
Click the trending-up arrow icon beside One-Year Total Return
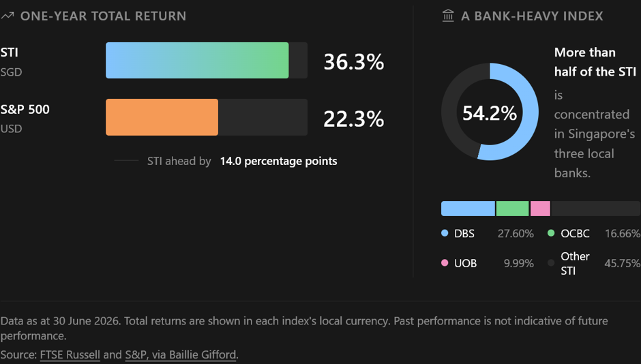(x=8, y=16)
